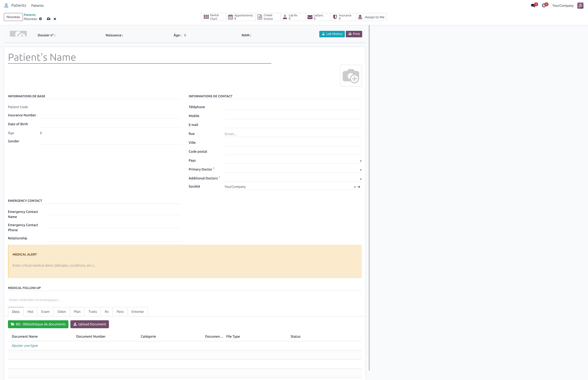
Task: Discard changes with the X icon
Action: click(x=55, y=19)
